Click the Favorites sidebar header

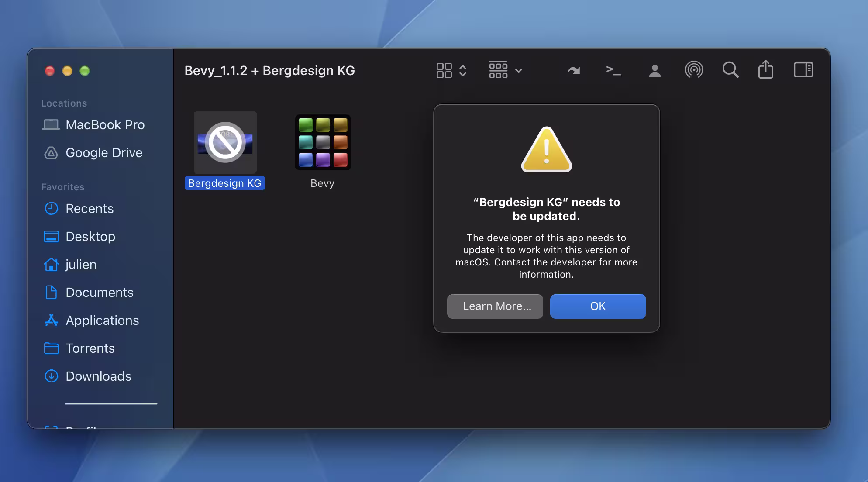tap(63, 187)
